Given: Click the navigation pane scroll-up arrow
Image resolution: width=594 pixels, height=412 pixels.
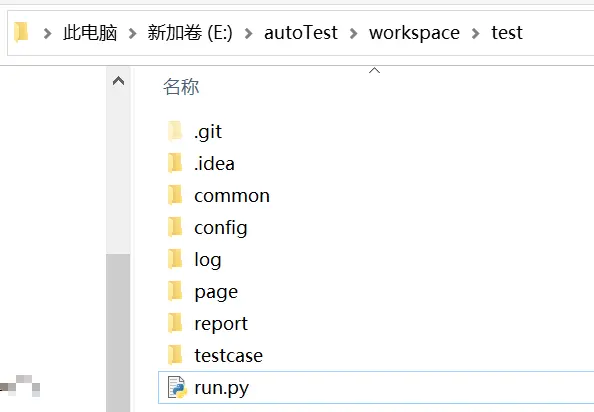Looking at the screenshot, I should coord(119,81).
